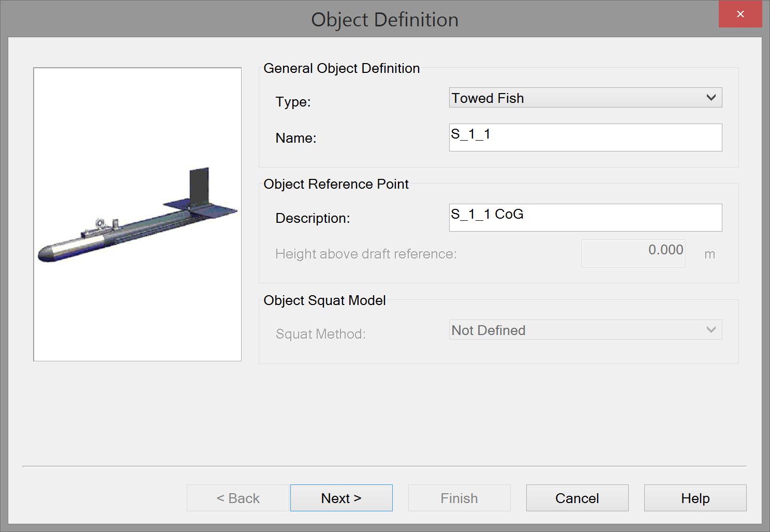
Task: Click the General Object Definition group heading
Action: coord(342,68)
